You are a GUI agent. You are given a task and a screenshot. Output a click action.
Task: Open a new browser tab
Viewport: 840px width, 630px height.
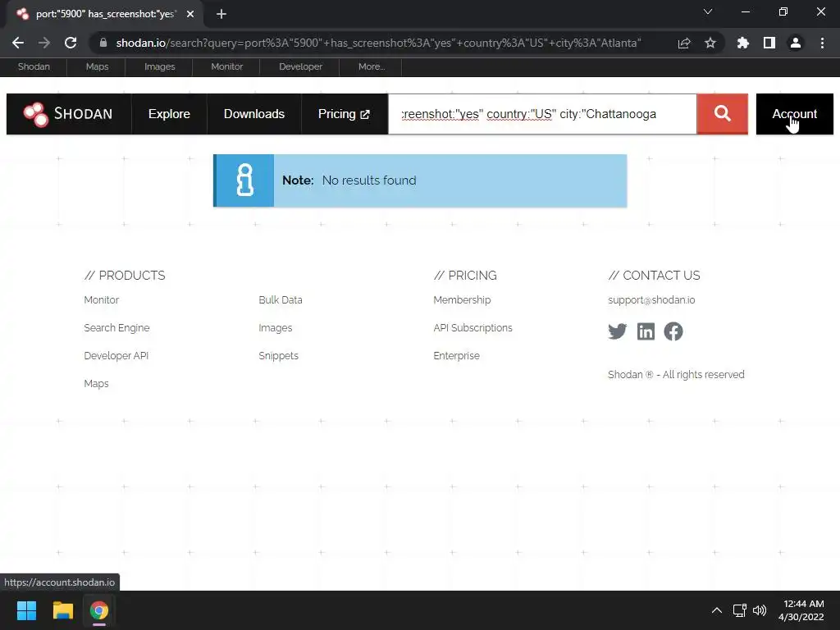click(221, 14)
